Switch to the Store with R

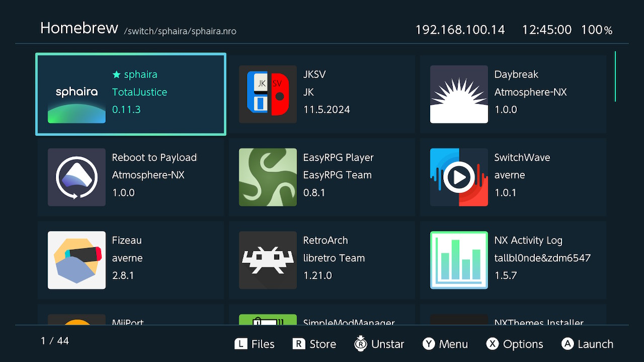(314, 344)
